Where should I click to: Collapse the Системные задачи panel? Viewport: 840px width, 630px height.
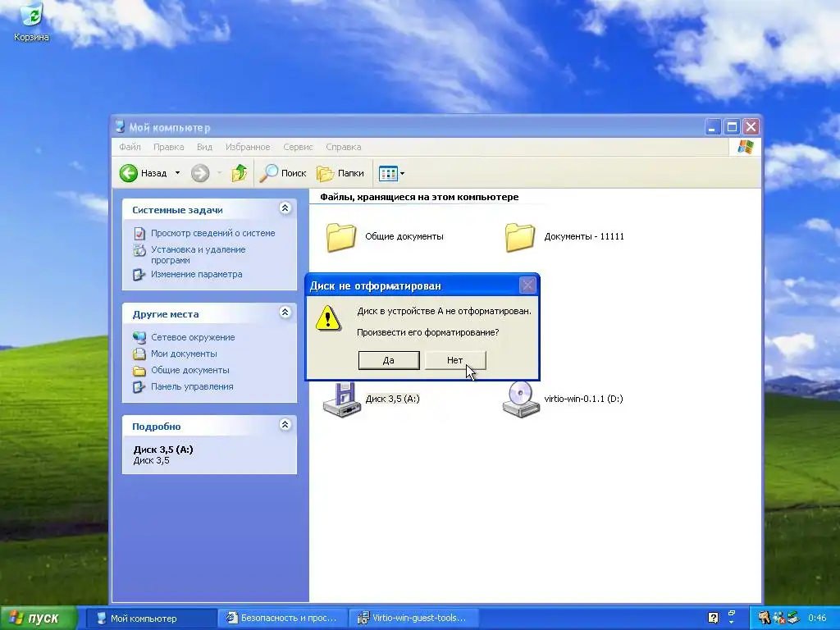pos(285,208)
